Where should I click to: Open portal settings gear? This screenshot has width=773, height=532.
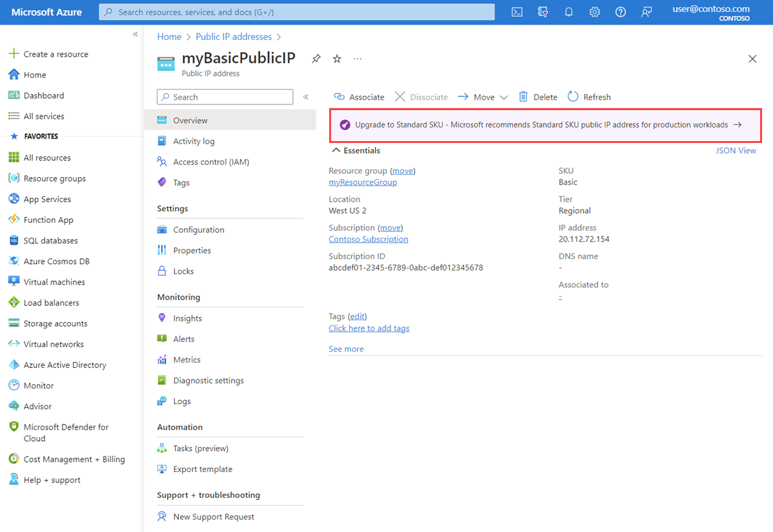click(595, 12)
